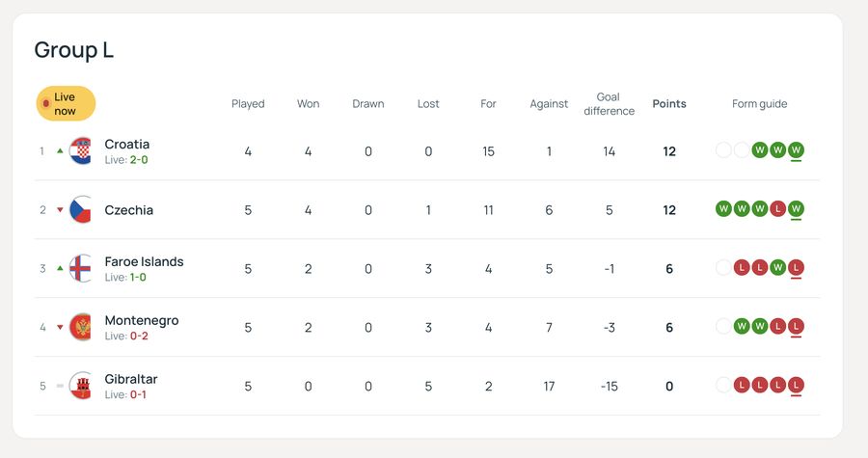This screenshot has height=458, width=868.
Task: Click Czechia's red loss form badge
Action: 777,209
